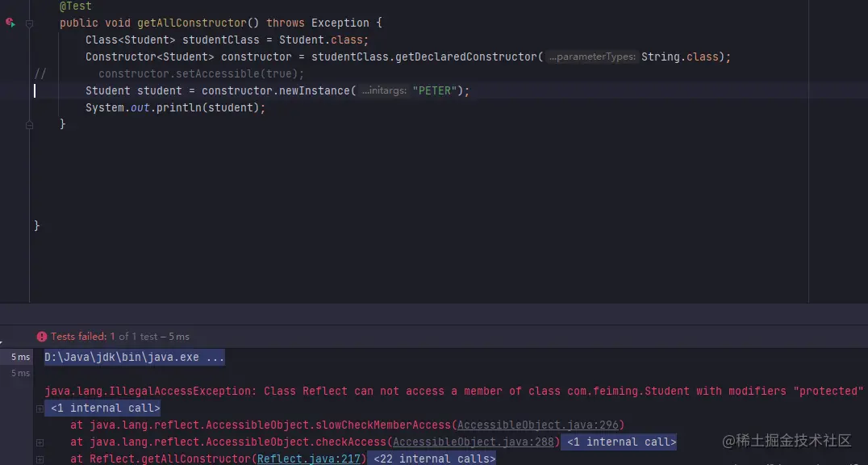The height and width of the screenshot is (465, 868).
Task: Click the '...initargs:' inlay hint
Action: point(384,90)
